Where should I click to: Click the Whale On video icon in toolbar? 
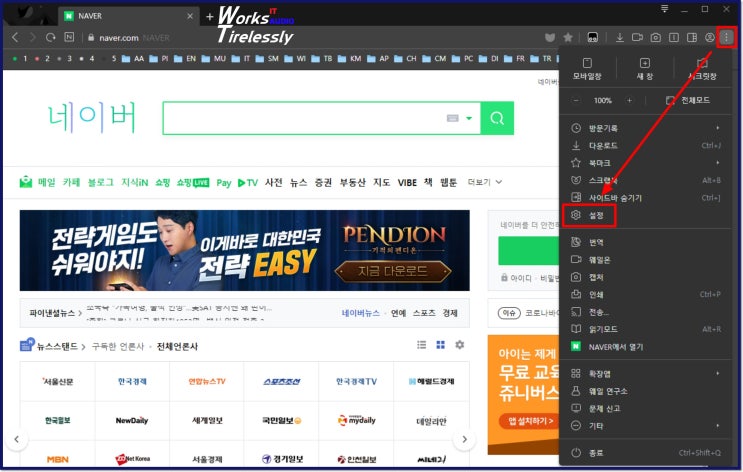[637, 37]
